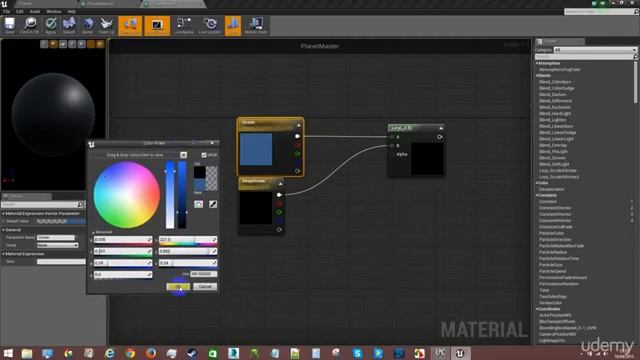Image resolution: width=640 pixels, height=360 pixels.
Task: Open the Asset menu
Action: [x=35, y=11]
